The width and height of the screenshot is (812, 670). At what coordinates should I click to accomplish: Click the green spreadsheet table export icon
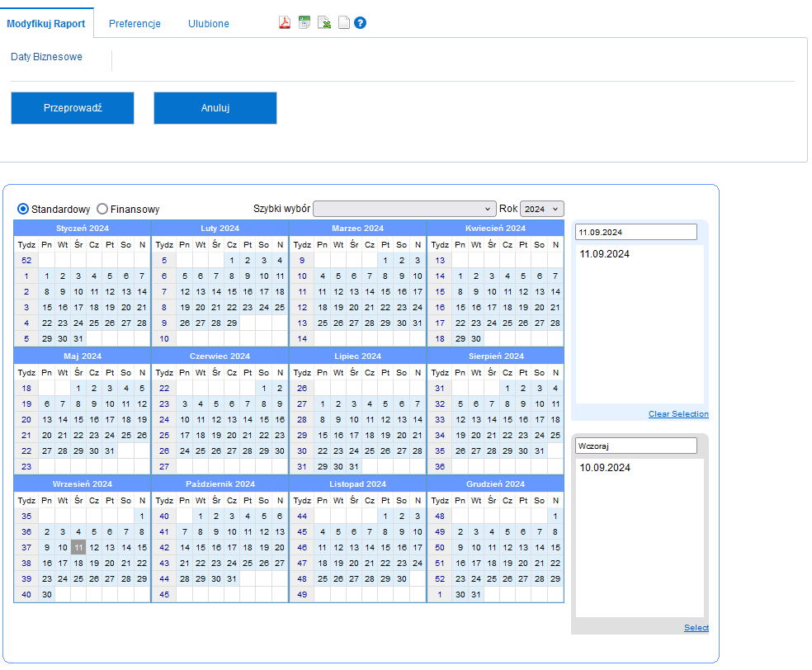tap(304, 23)
